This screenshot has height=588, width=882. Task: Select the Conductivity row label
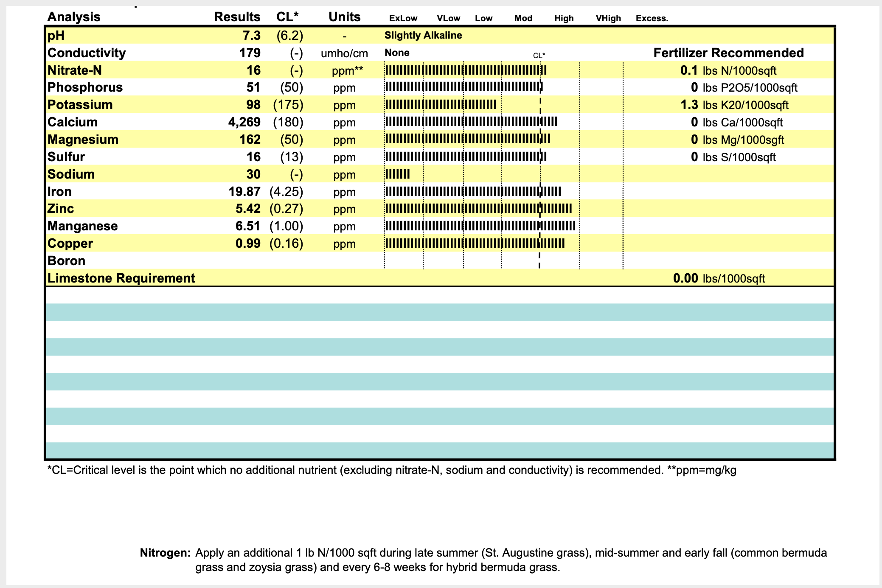pos(87,53)
